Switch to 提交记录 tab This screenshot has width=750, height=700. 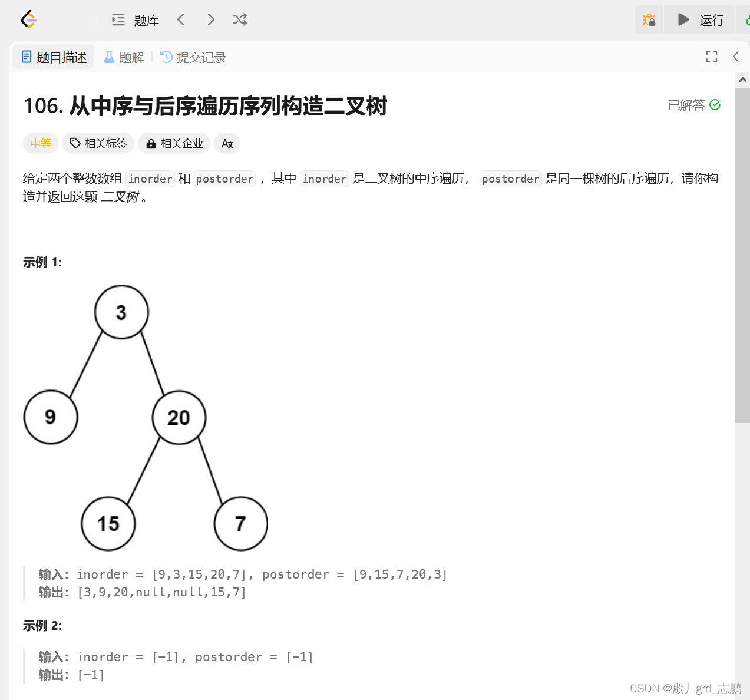(x=193, y=57)
